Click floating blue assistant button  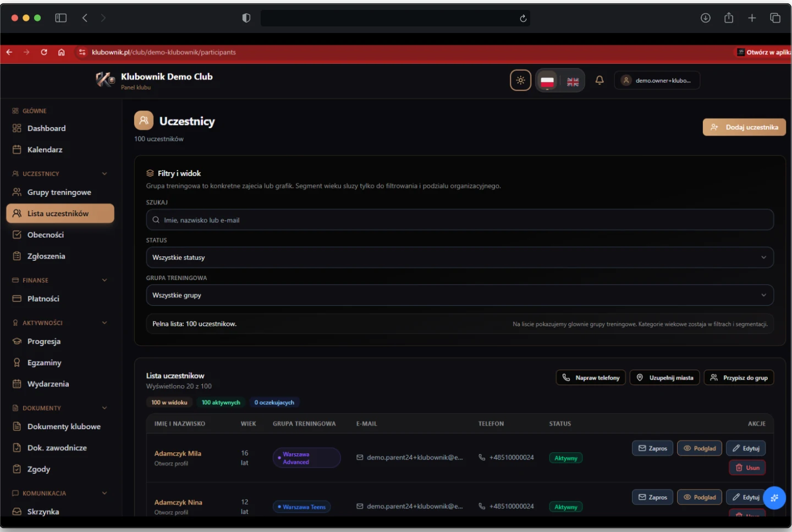[x=774, y=498]
